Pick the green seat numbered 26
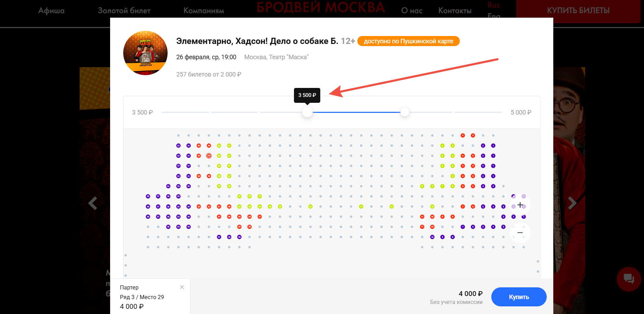Screen dimensions: 644x314 tap(270, 207)
